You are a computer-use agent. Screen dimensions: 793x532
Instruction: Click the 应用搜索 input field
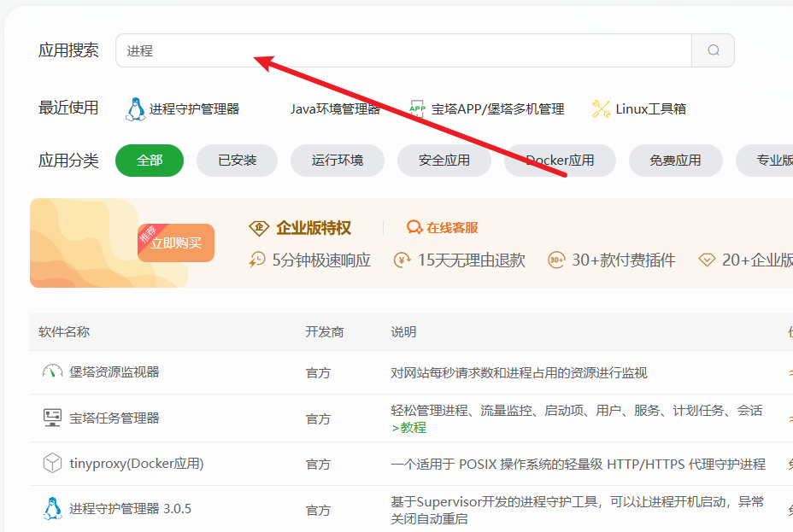402,50
